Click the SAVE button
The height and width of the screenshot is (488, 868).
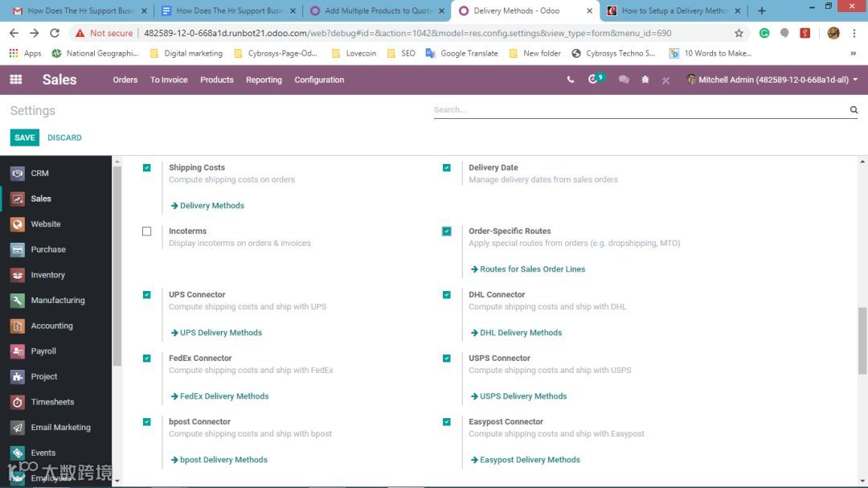coord(24,137)
